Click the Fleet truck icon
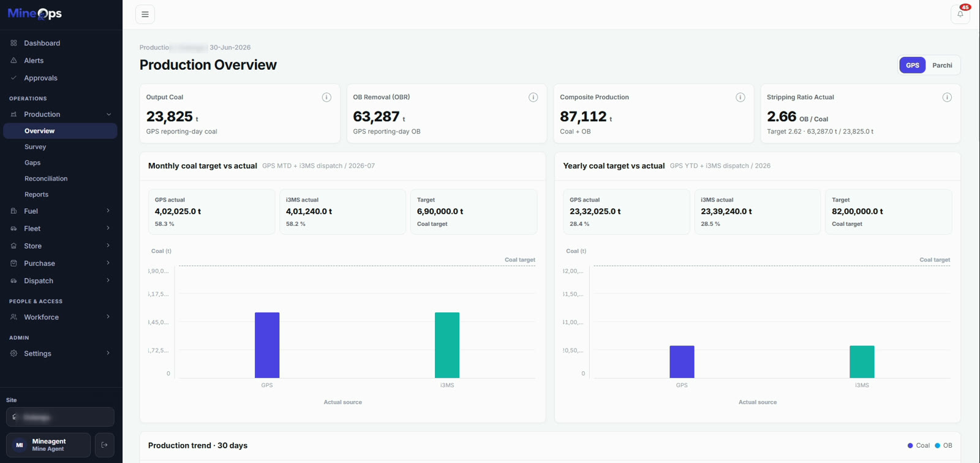The width and height of the screenshot is (980, 463). click(x=13, y=228)
